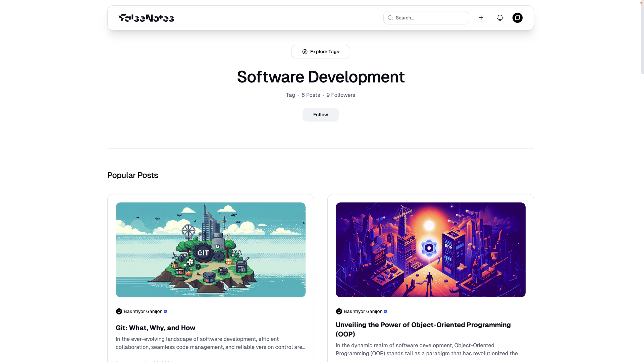644x362 pixels.
Task: Click Bakhtiyor Ganijon name on OOP post
Action: (x=363, y=311)
